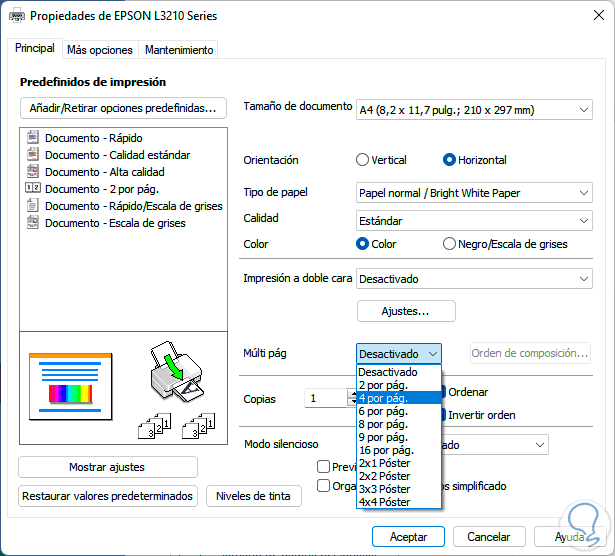Choose 2x1 Póster option
The image size is (615, 556).
tap(399, 463)
